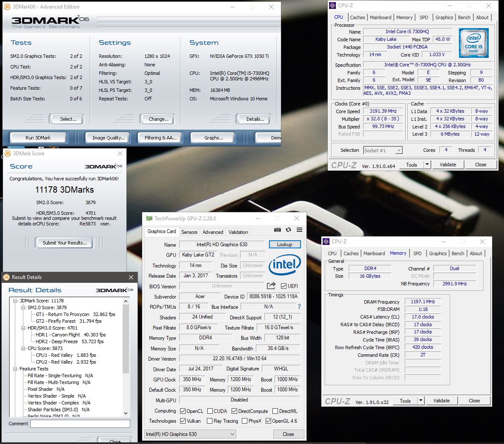Close the 3DMark Score window
Screen dimensions: 504x444
pyautogui.click(x=120, y=154)
